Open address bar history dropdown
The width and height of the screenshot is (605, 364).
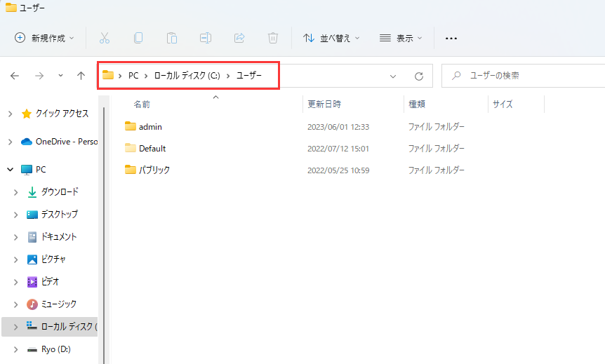point(393,76)
